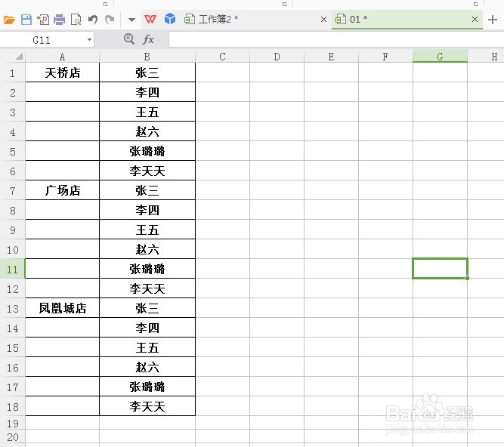
Task: Click cell containing 凤凰城店
Action: tap(63, 308)
